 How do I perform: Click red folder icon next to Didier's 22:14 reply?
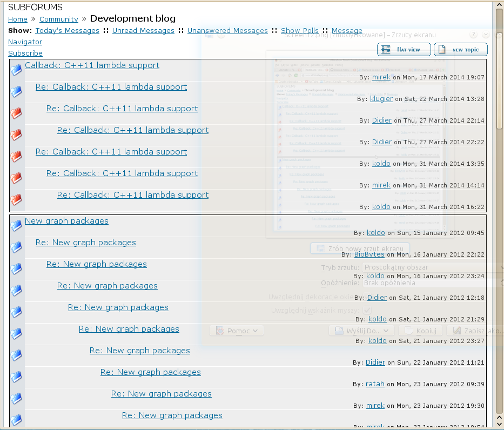16,113
